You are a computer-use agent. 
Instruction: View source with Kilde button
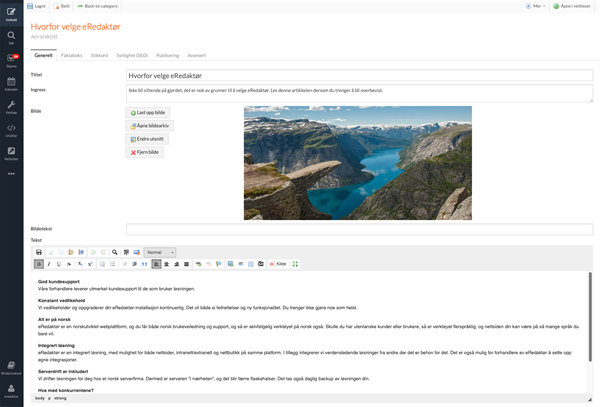pyautogui.click(x=278, y=264)
